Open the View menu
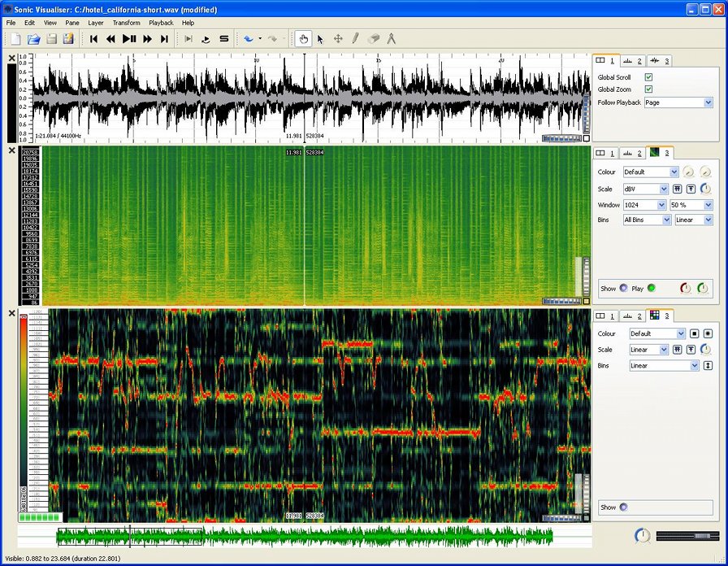728x566 pixels. 50,23
